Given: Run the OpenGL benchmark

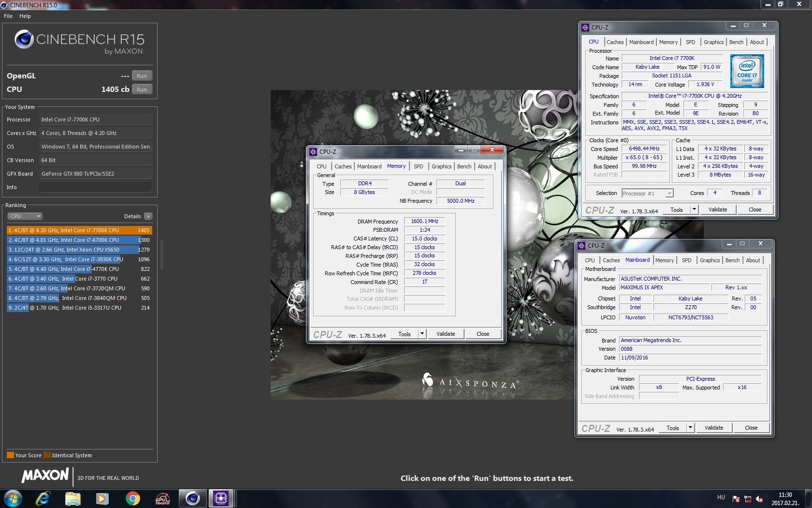Looking at the screenshot, I should 142,76.
